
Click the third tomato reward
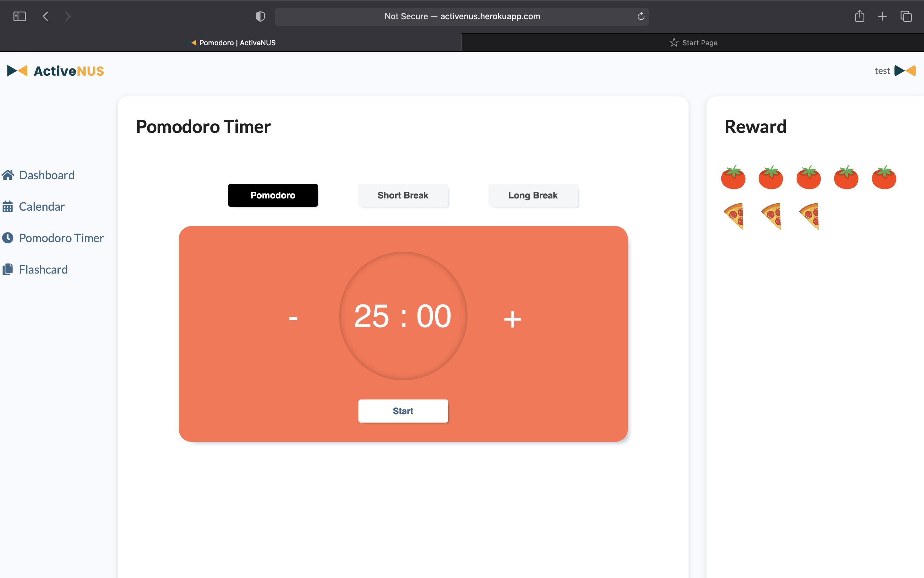click(x=808, y=177)
